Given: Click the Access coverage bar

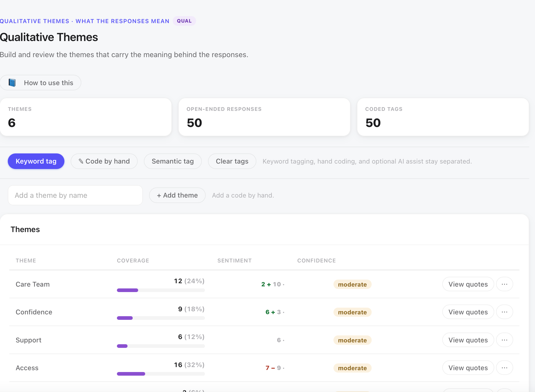Looking at the screenshot, I should [x=161, y=374].
